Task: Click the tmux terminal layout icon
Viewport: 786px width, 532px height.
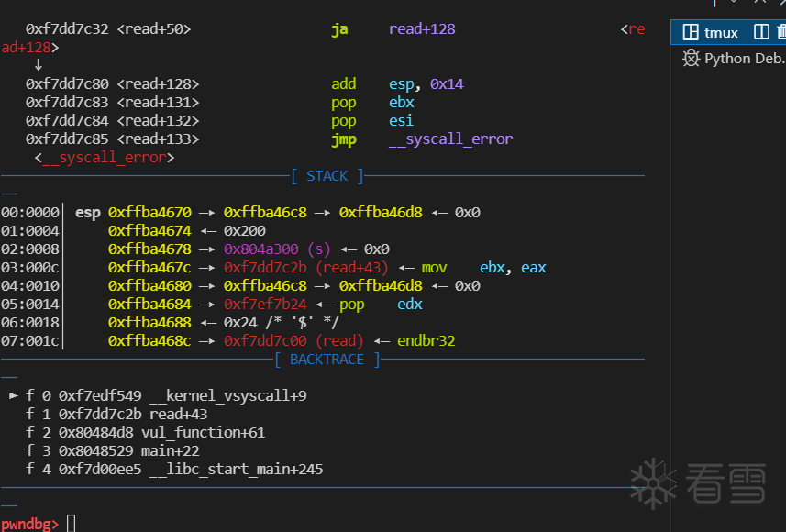Action: 691,32
